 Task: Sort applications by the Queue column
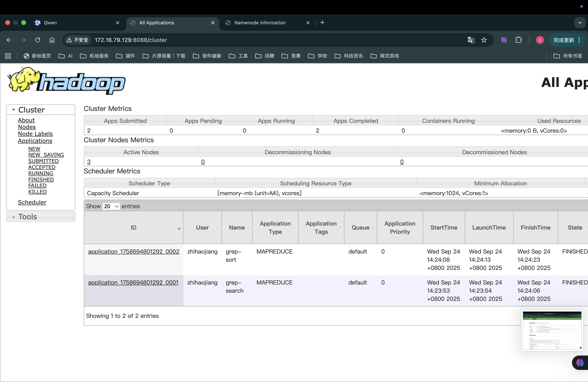(x=360, y=228)
